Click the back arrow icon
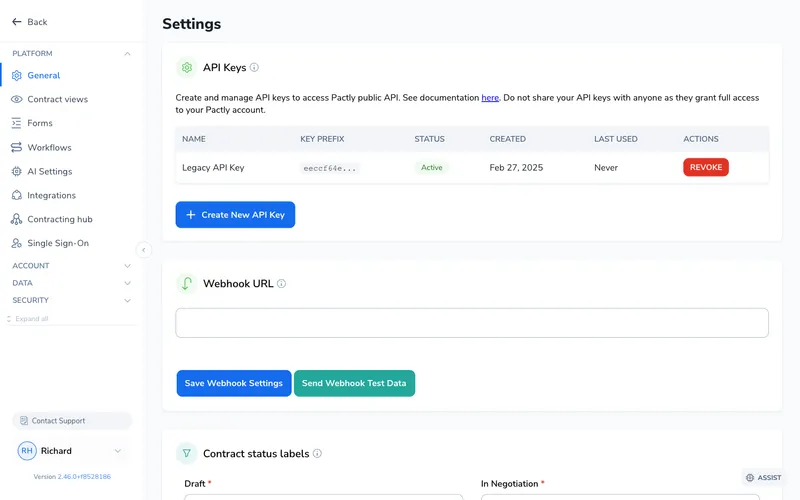 (16, 21)
